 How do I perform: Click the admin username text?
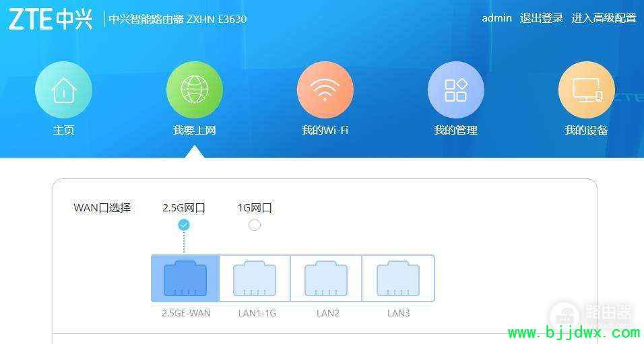click(496, 18)
